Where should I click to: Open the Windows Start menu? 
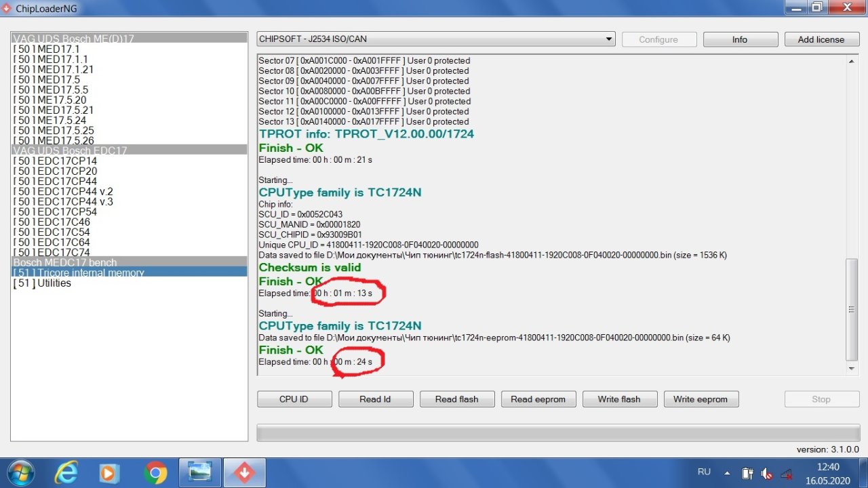point(20,472)
